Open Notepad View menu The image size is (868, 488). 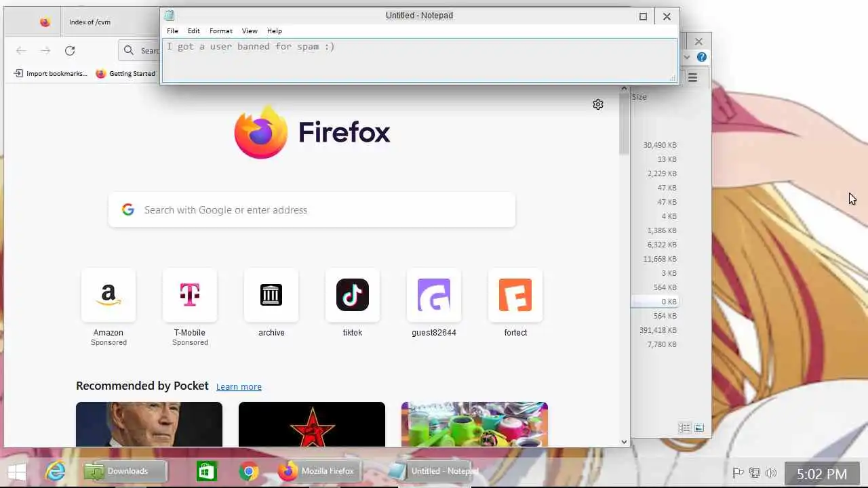[250, 30]
